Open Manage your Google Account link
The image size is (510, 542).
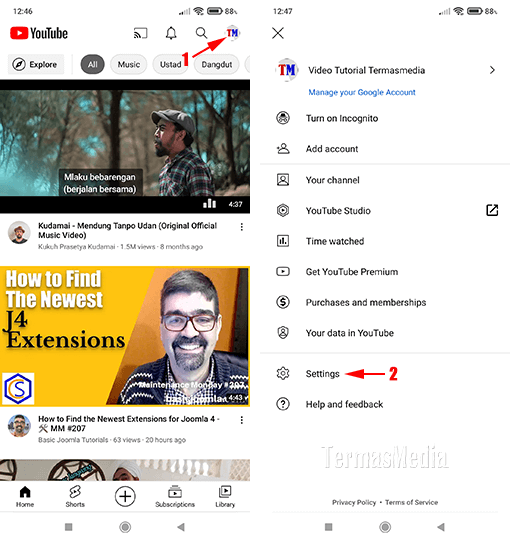[362, 92]
